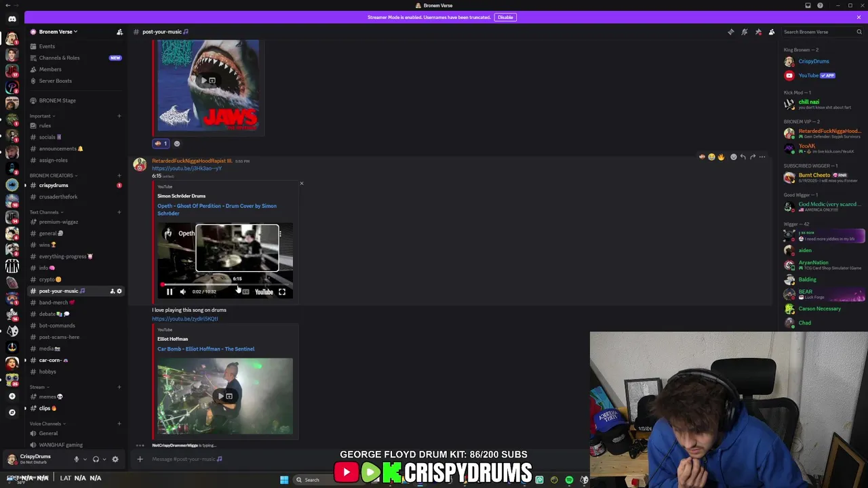This screenshot has width=868, height=488.
Task: Remove the Opeth embed with the X
Action: click(x=302, y=184)
